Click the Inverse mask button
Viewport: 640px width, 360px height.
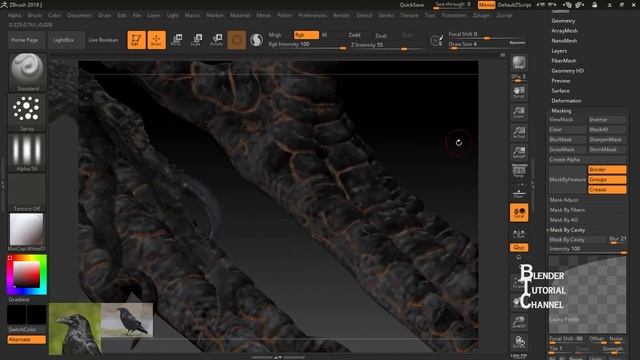tap(607, 120)
